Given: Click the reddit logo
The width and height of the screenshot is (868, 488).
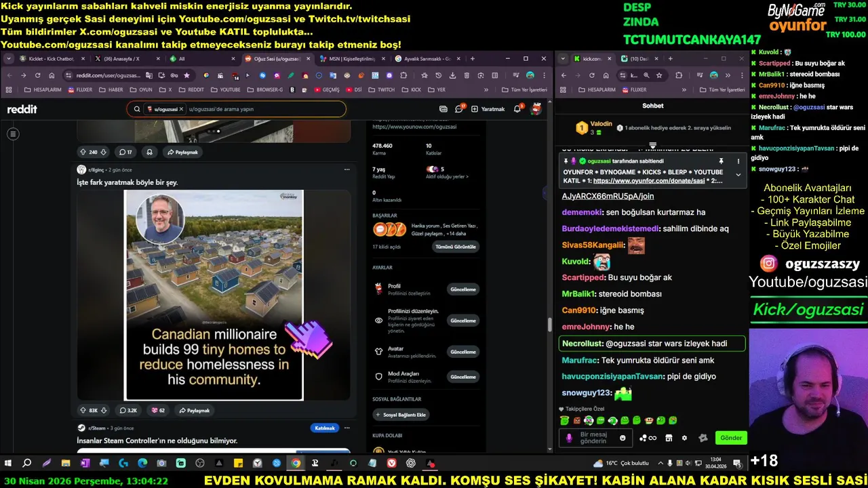Looking at the screenshot, I should pos(22,109).
